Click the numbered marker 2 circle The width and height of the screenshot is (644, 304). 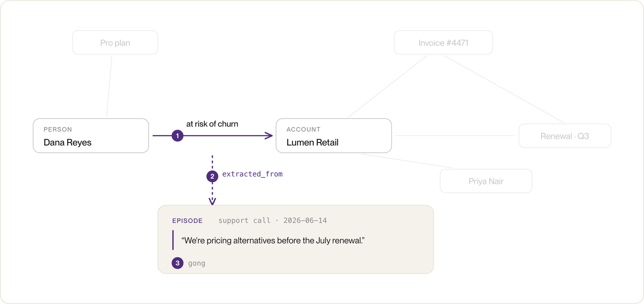[x=212, y=176]
